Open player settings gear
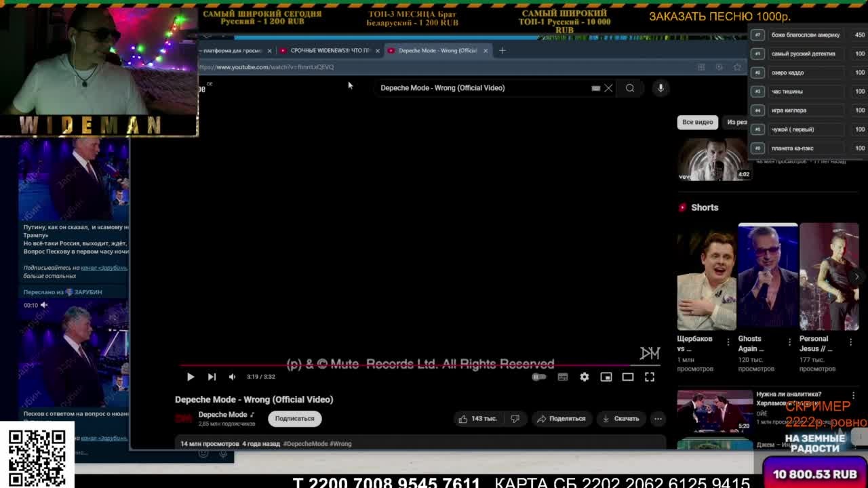Screen dimensions: 868x488 coord(585,377)
